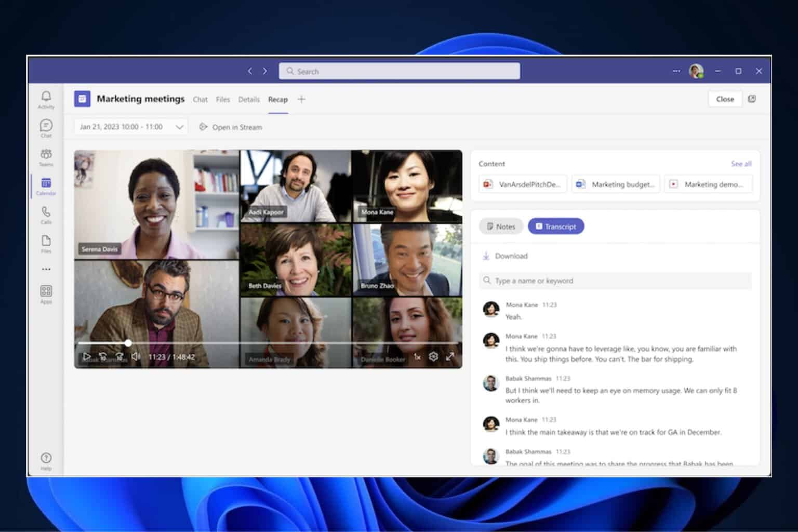Add a tab with the plus icon

(x=301, y=99)
